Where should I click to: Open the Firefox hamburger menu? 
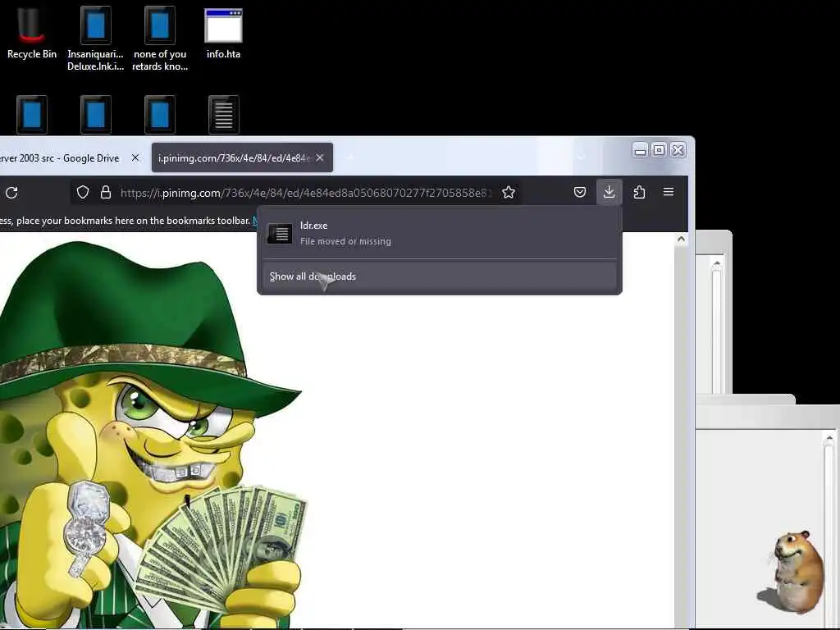(x=668, y=192)
